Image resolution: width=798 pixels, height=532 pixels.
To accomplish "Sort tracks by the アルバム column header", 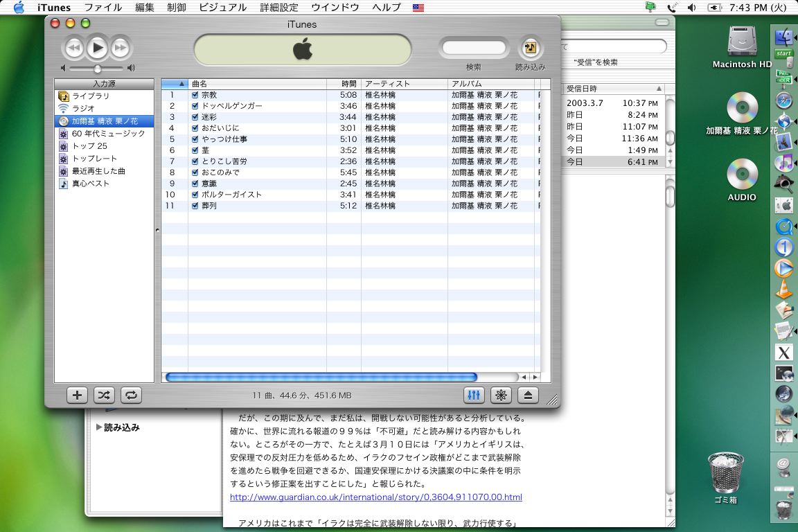I will click(x=491, y=84).
